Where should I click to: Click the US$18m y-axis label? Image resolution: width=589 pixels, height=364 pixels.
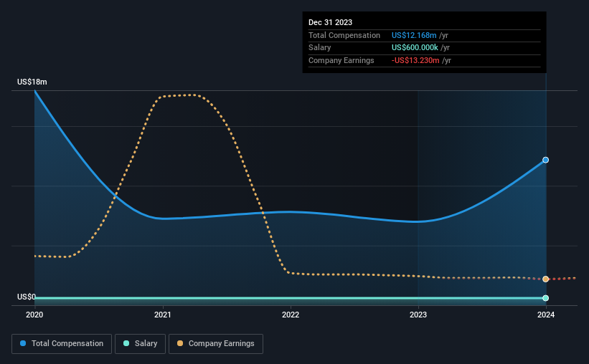pyautogui.click(x=32, y=82)
